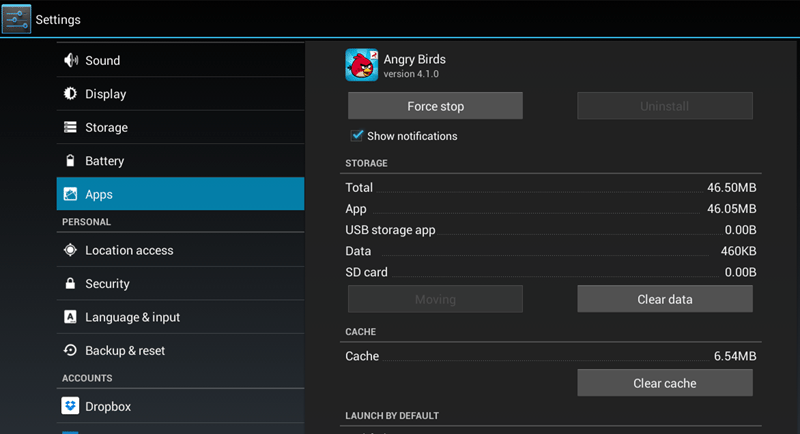Screen dimensions: 800x434
Task: Tap the Clear cache button
Action: click(665, 383)
